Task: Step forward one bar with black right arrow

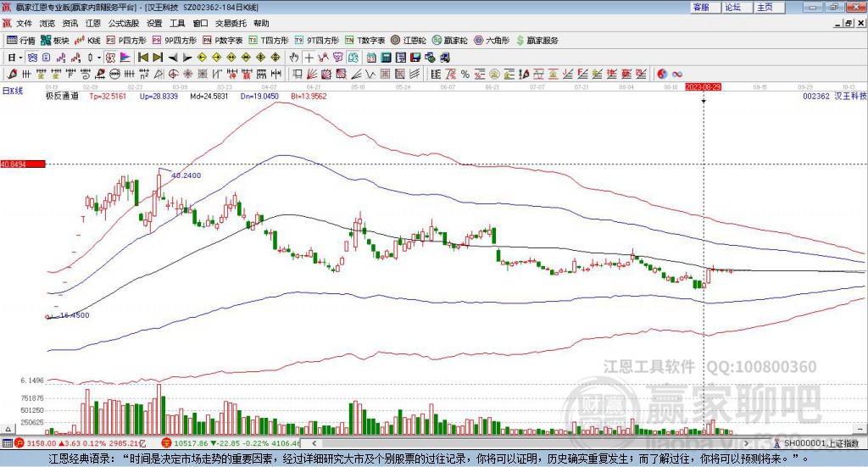Action: [187, 58]
